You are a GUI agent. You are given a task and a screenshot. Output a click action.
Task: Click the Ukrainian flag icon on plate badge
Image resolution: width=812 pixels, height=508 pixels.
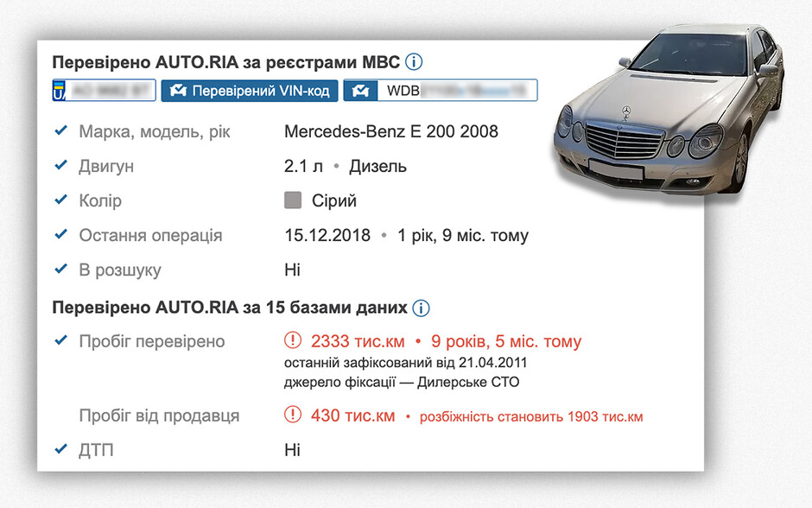point(60,91)
